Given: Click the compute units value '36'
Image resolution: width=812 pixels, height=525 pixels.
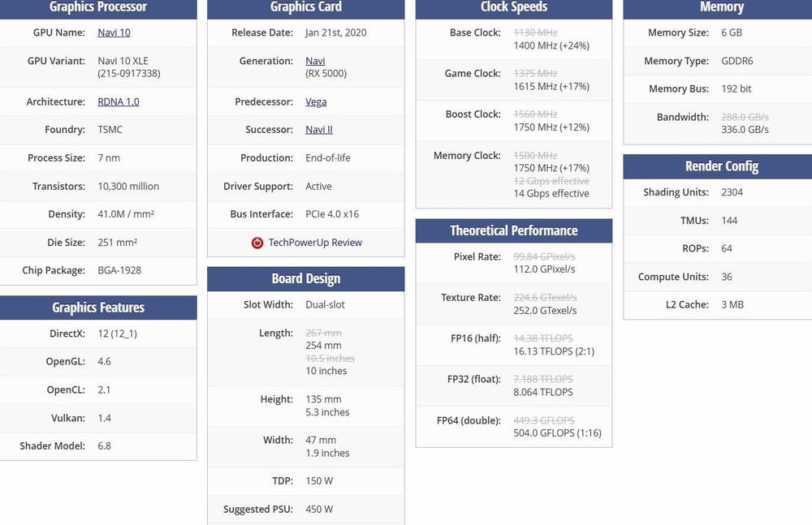Looking at the screenshot, I should pyautogui.click(x=727, y=277).
